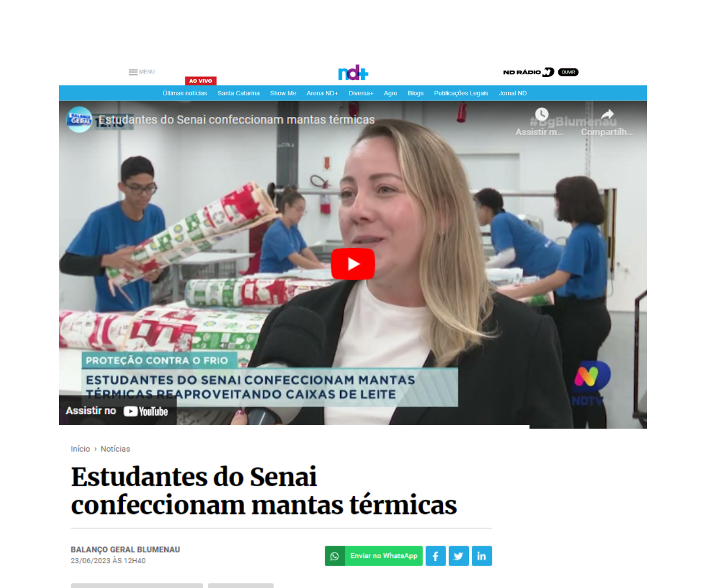Share article on LinkedIn
This screenshot has height=588, width=706.
(481, 556)
